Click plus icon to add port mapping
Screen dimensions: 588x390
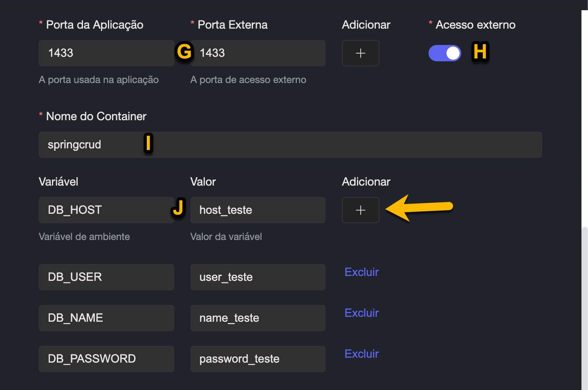[360, 53]
